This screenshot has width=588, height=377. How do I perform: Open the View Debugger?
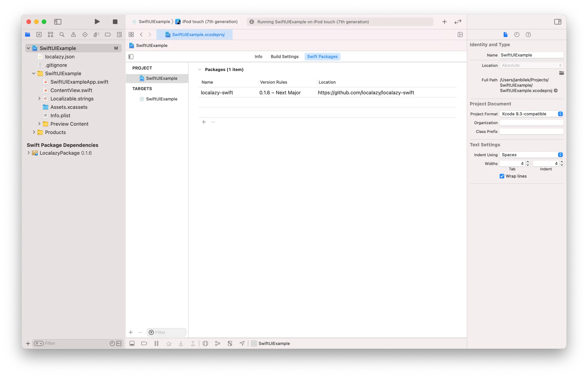(206, 343)
